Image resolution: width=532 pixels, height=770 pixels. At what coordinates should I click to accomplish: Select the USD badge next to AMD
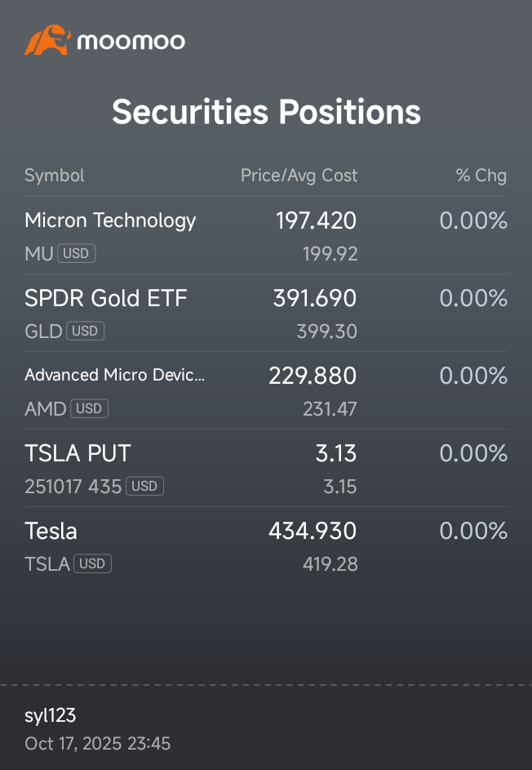pos(89,408)
